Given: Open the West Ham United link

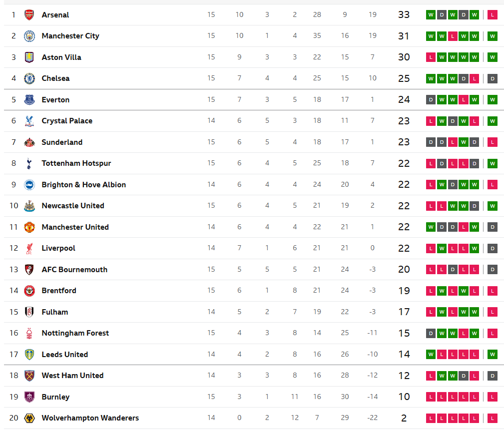Looking at the screenshot, I should click(72, 376).
